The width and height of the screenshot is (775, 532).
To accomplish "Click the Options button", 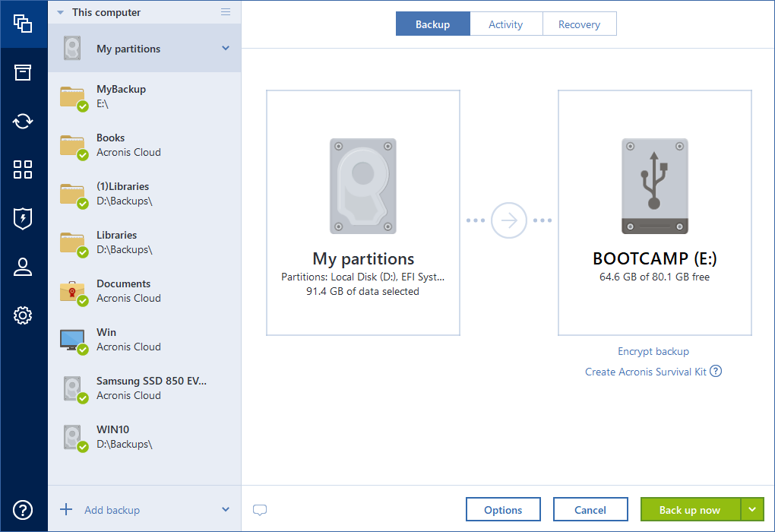I will pos(503,510).
